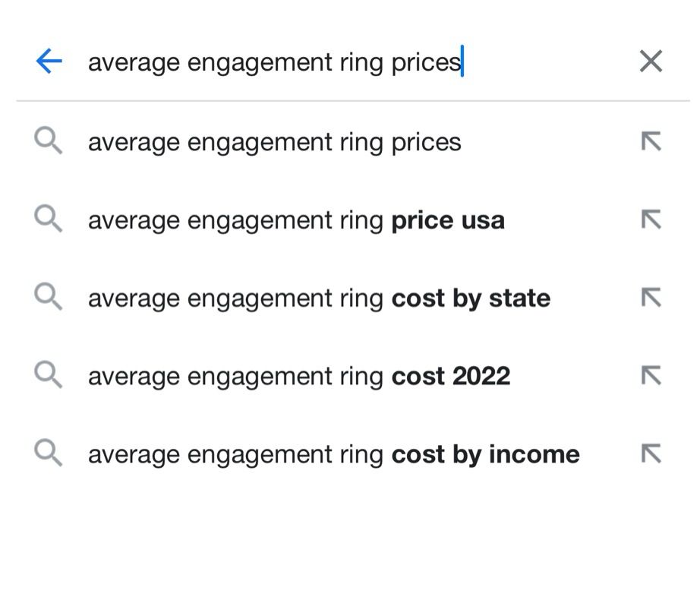
Task: Open the "cost 2022" suggestion
Action: (x=298, y=376)
